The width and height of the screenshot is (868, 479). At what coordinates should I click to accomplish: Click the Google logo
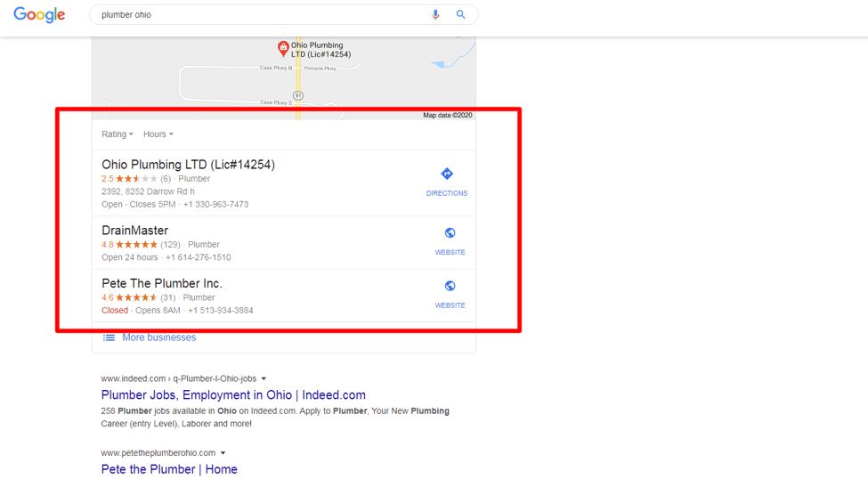(39, 15)
